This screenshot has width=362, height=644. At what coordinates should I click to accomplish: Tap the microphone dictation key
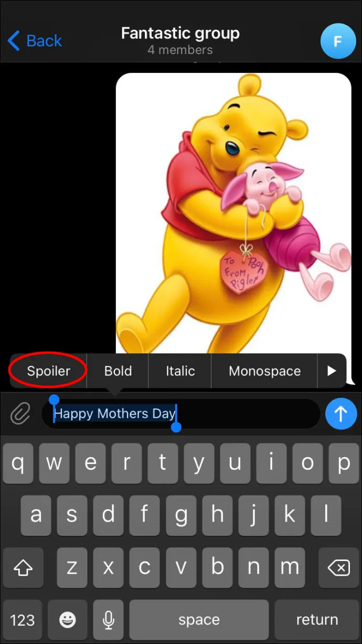(109, 620)
